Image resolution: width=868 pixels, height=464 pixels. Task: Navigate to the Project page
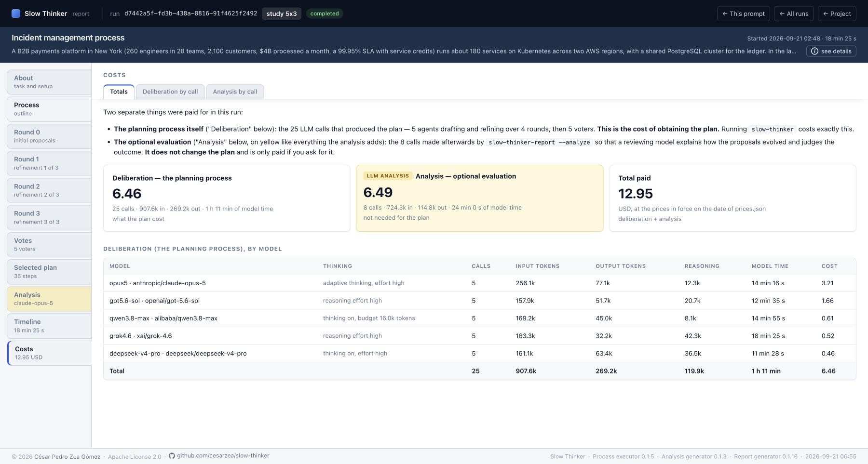point(837,13)
